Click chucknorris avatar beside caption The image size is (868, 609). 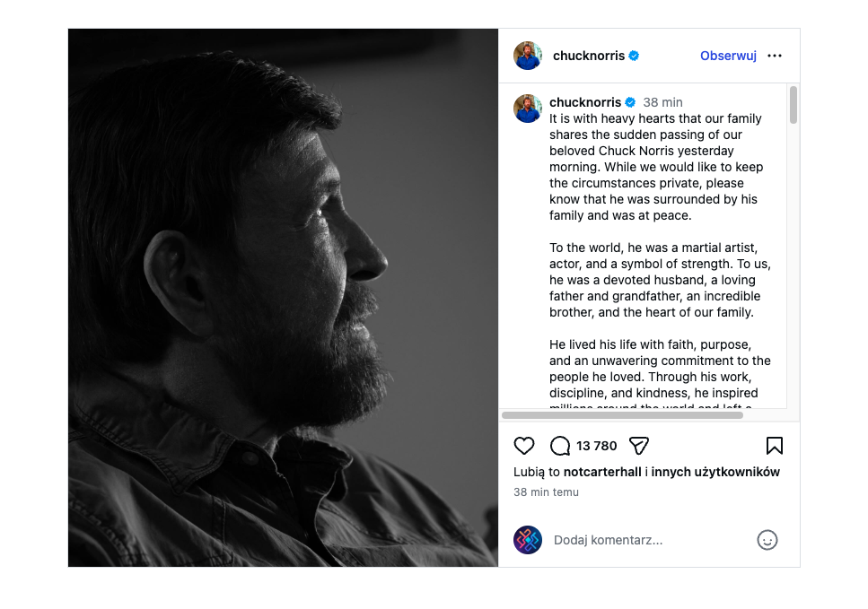(528, 109)
